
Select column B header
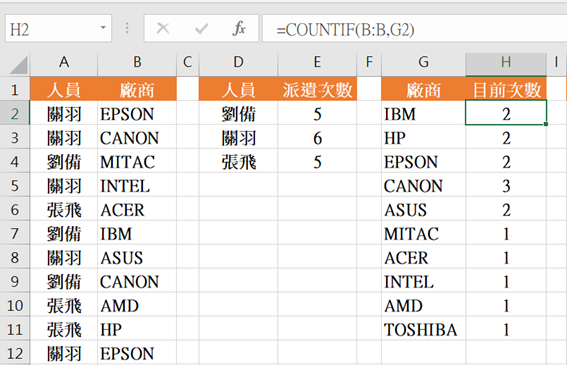coord(137,63)
